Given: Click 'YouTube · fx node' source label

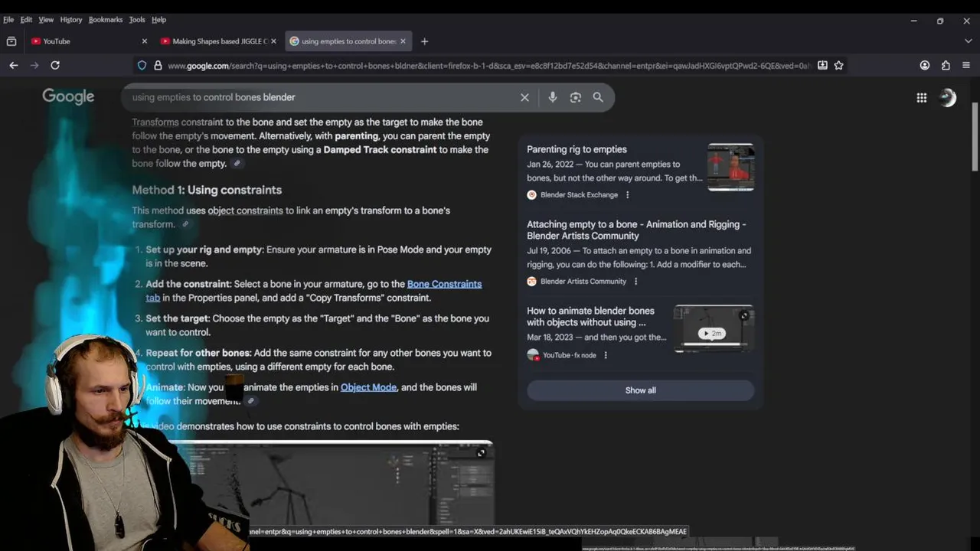Looking at the screenshot, I should coord(569,355).
